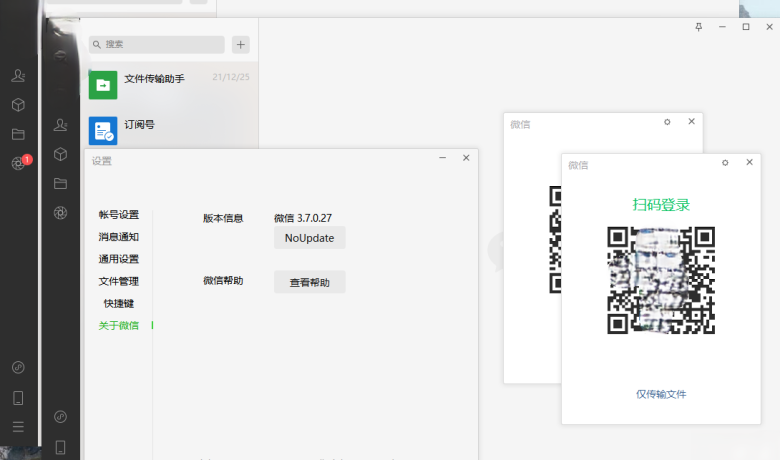780x460 pixels.
Task: Switch to 帐号设置 settings tab
Action: click(118, 215)
